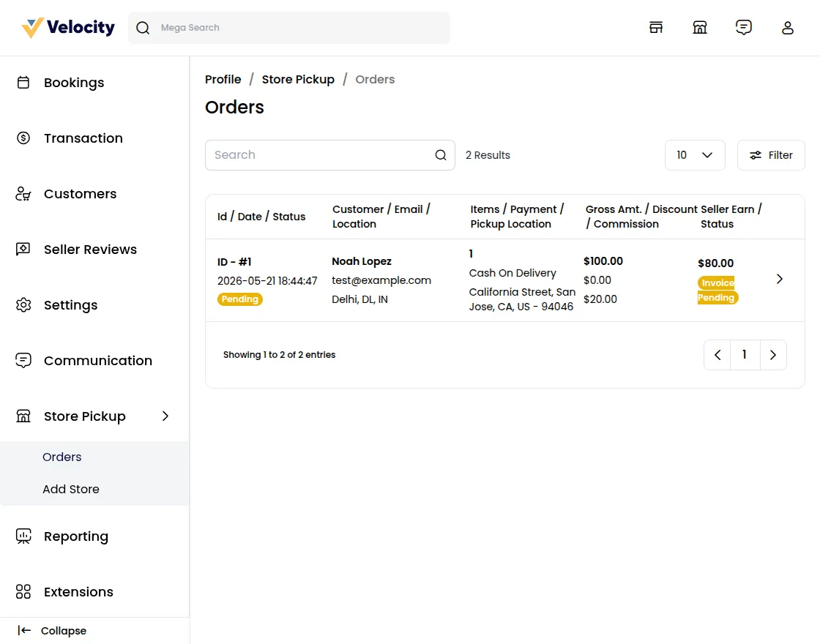Click pickup address California Street, San Jose
This screenshot has width=820, height=644.
pos(522,299)
